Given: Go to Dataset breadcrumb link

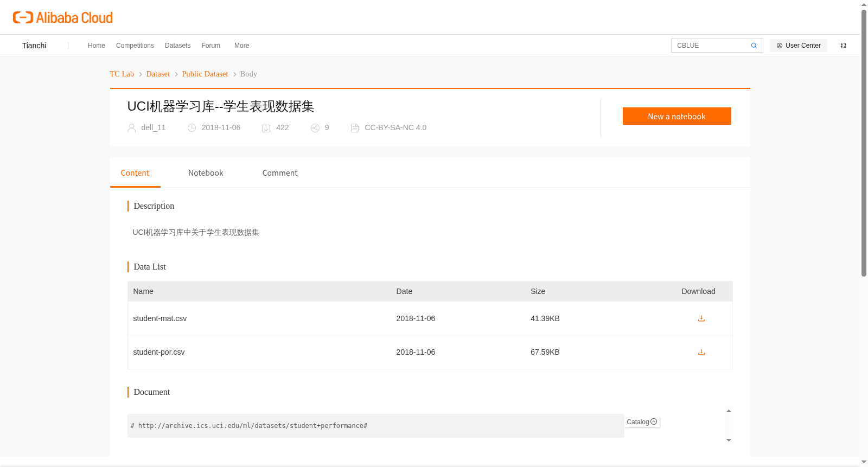Looking at the screenshot, I should click(x=158, y=74).
